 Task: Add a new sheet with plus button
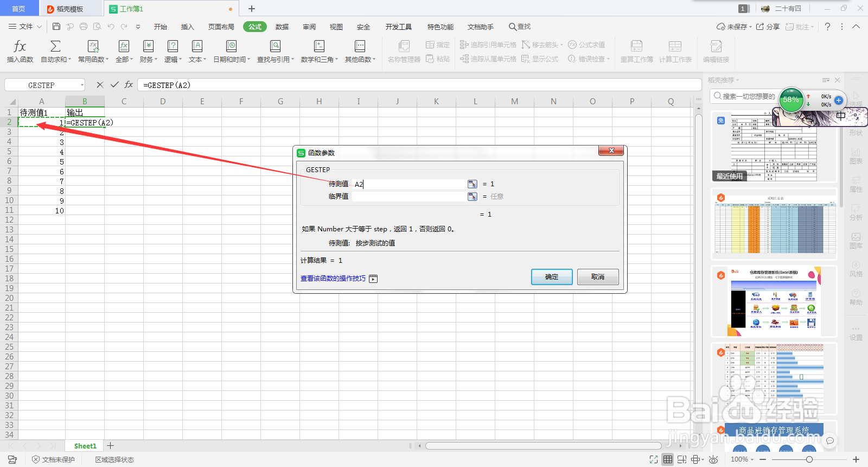click(x=111, y=446)
